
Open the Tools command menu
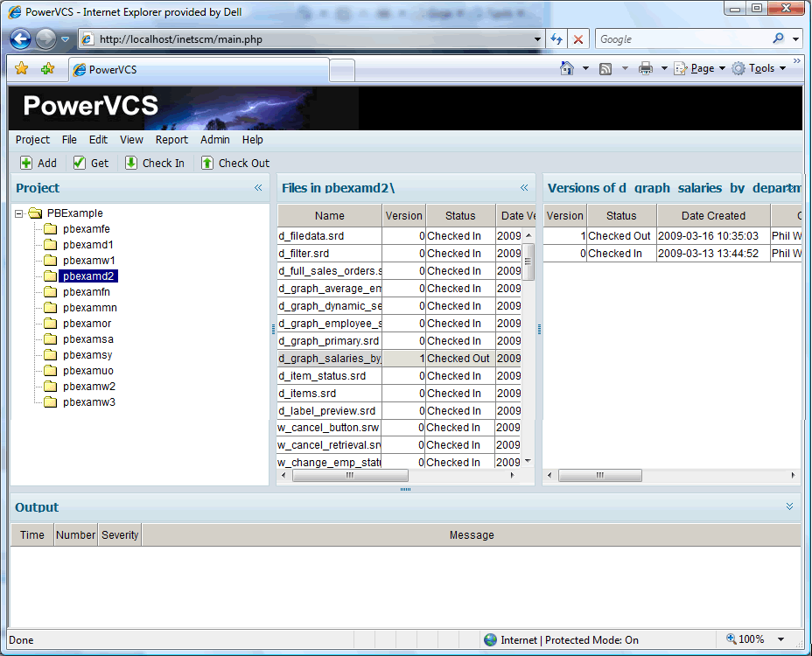coord(759,68)
